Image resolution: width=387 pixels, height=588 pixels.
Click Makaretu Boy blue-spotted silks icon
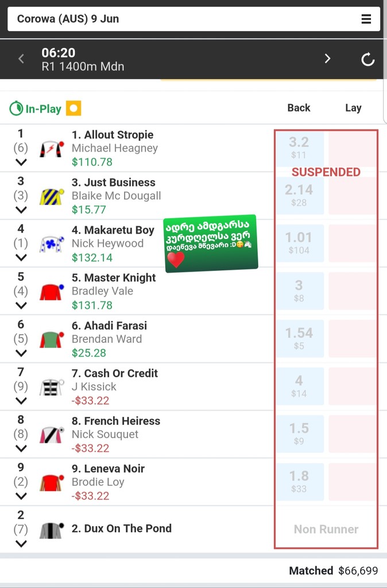click(x=51, y=243)
